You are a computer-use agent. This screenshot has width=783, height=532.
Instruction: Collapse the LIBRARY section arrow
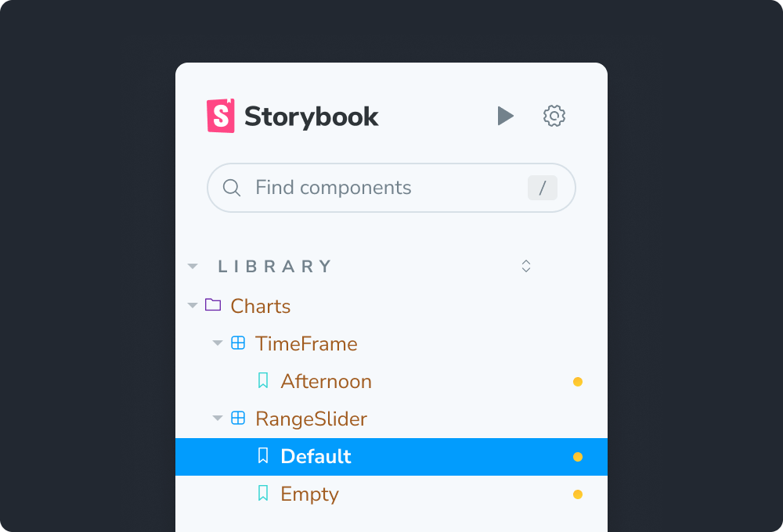[193, 267]
